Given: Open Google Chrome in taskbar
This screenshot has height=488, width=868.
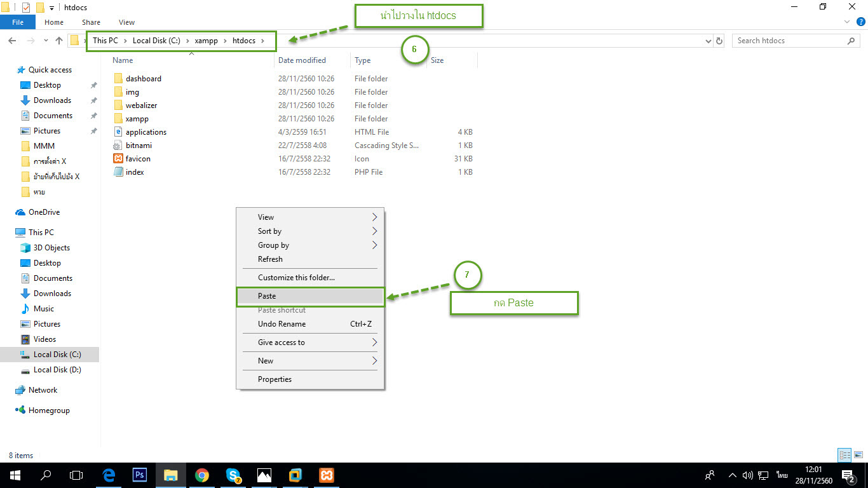Looking at the screenshot, I should 202,475.
